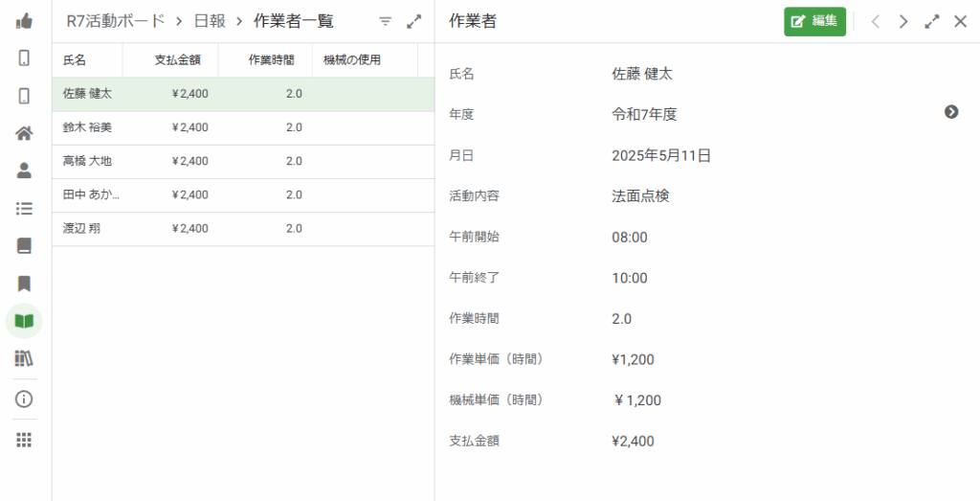Screen dimensions: 980x501
Task: Click the green 編集 button
Action: (815, 21)
